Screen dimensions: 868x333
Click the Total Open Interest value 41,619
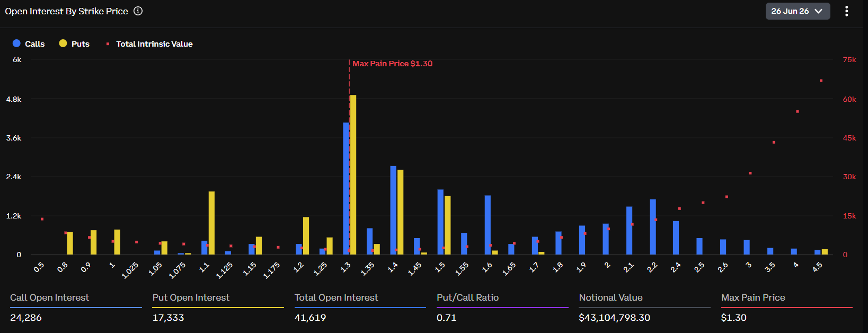(310, 318)
